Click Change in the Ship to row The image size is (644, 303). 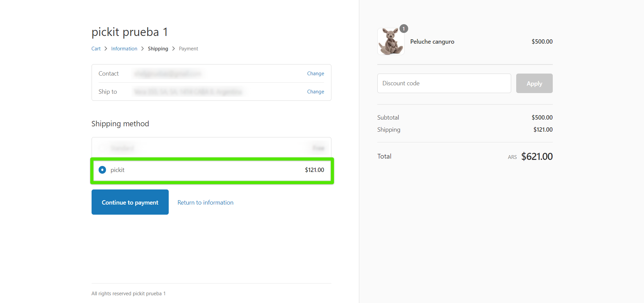(315, 92)
